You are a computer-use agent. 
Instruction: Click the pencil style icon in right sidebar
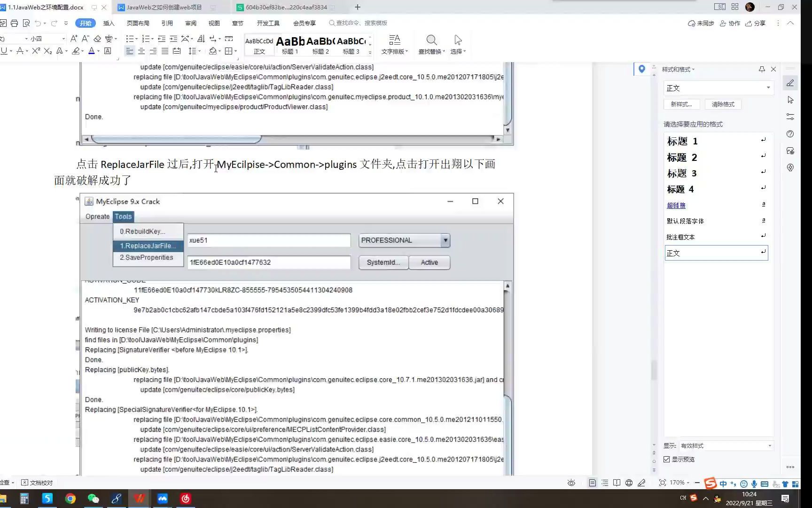click(x=790, y=83)
